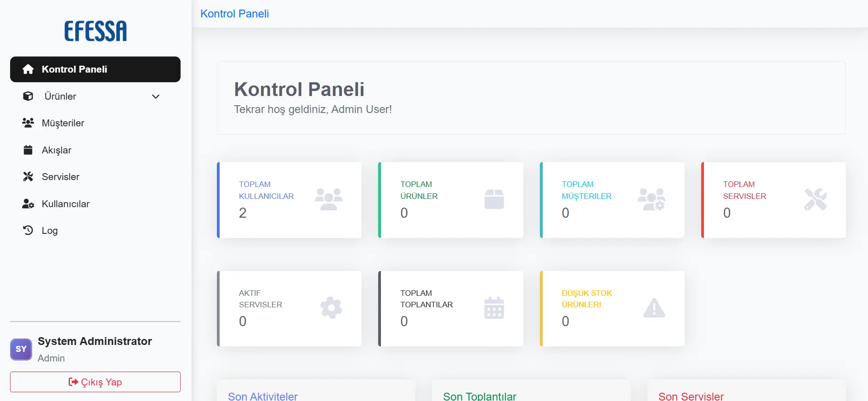
Task: Click the gear icon in Aktif Servisler card
Action: [x=331, y=308]
